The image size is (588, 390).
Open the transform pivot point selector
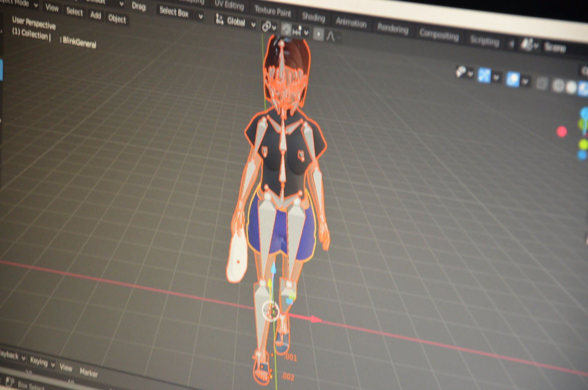coord(268,27)
